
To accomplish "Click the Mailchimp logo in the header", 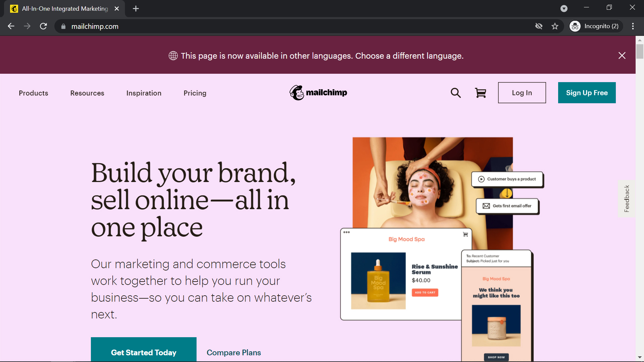I will click(318, 93).
